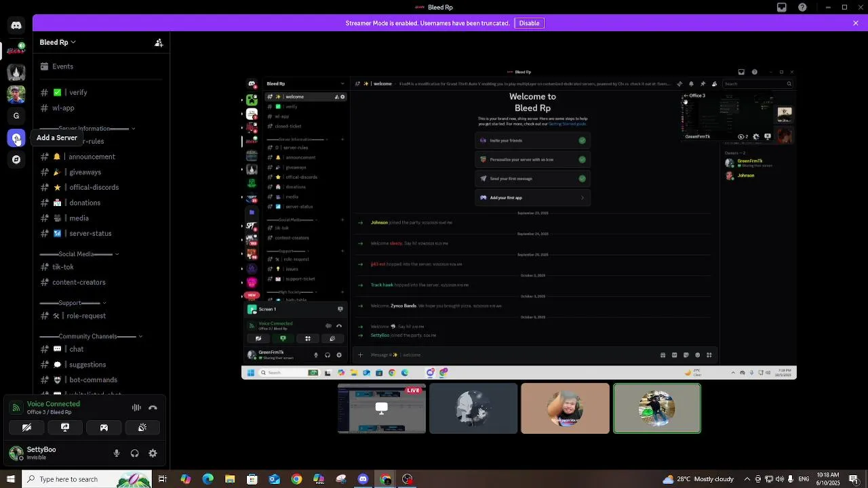868x488 pixels.
Task: Open the announcement channel
Action: pyautogui.click(x=102, y=157)
